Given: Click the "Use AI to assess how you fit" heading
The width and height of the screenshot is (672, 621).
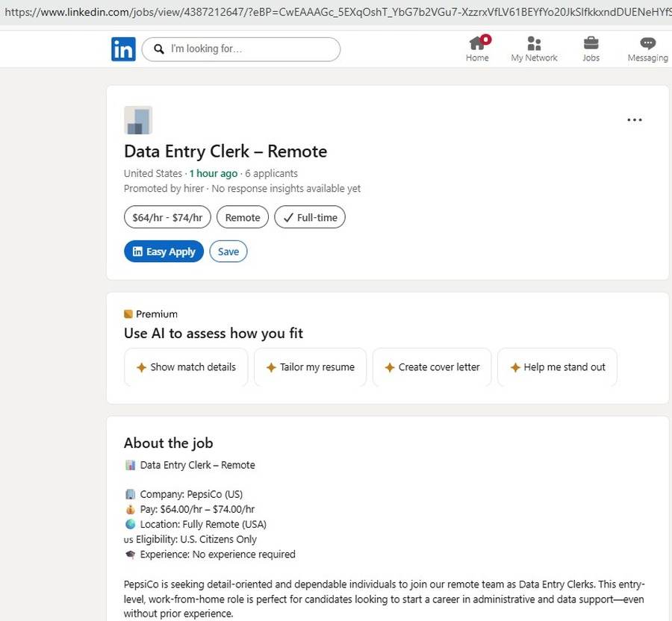Looking at the screenshot, I should [214, 333].
